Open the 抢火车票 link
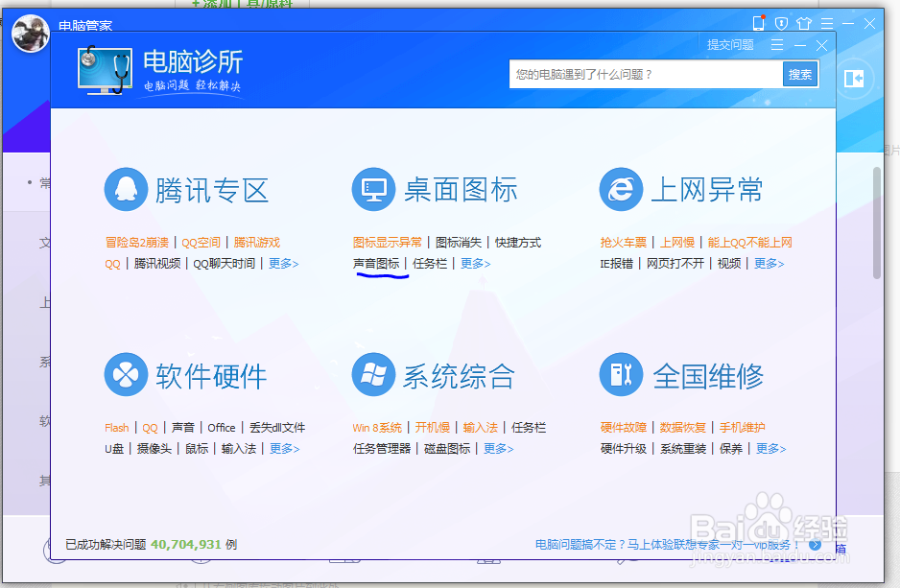This screenshot has width=900, height=588. 624,242
